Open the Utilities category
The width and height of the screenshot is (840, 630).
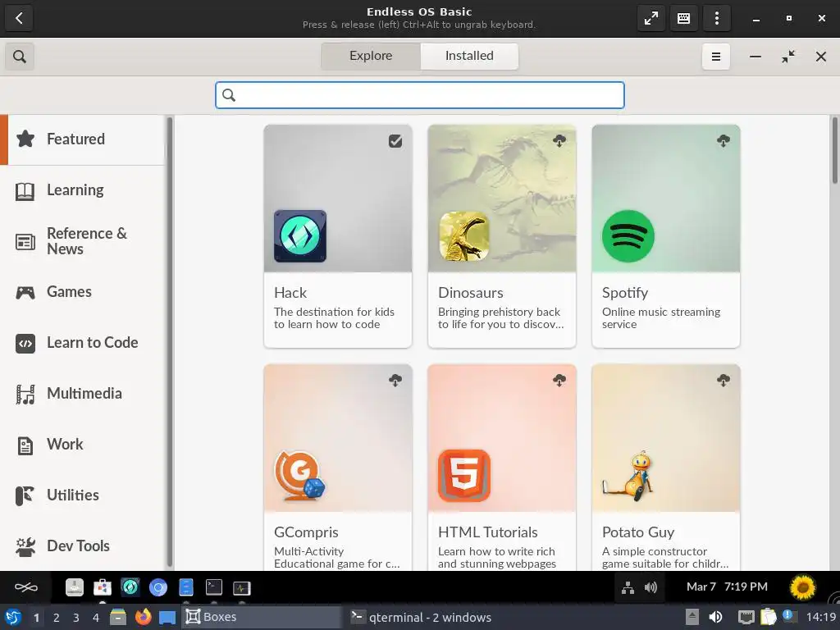click(x=83, y=495)
